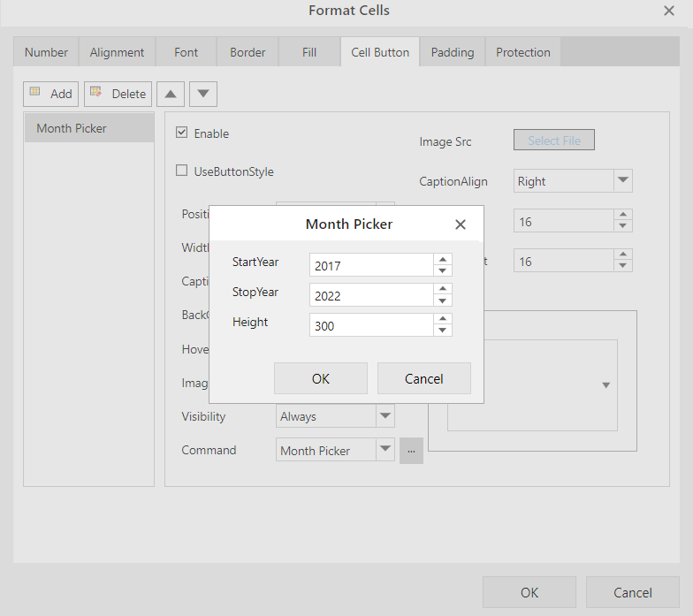This screenshot has height=616, width=693.
Task: Decrease the Height value in Month Picker
Action: (443, 331)
